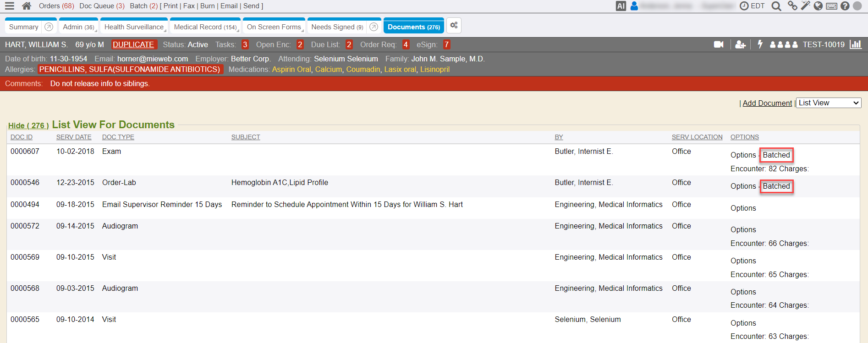Click the magic wand icon
868x343 pixels.
tap(805, 6)
